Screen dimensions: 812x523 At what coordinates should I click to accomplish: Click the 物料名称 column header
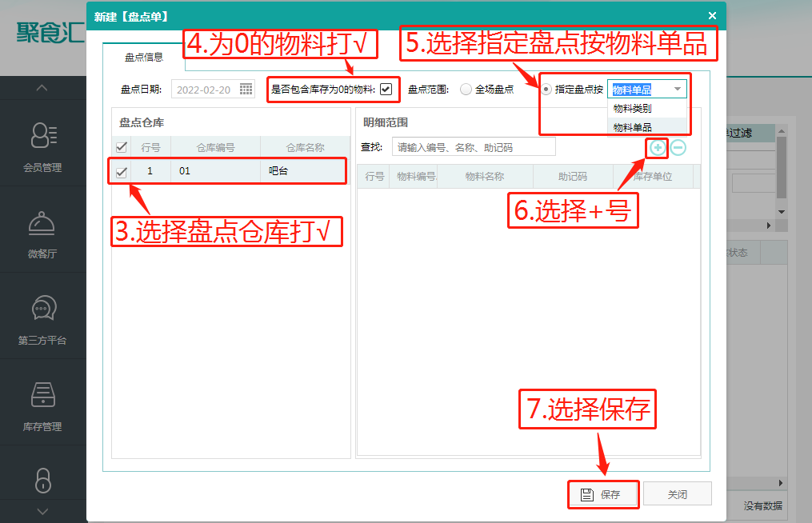point(485,177)
